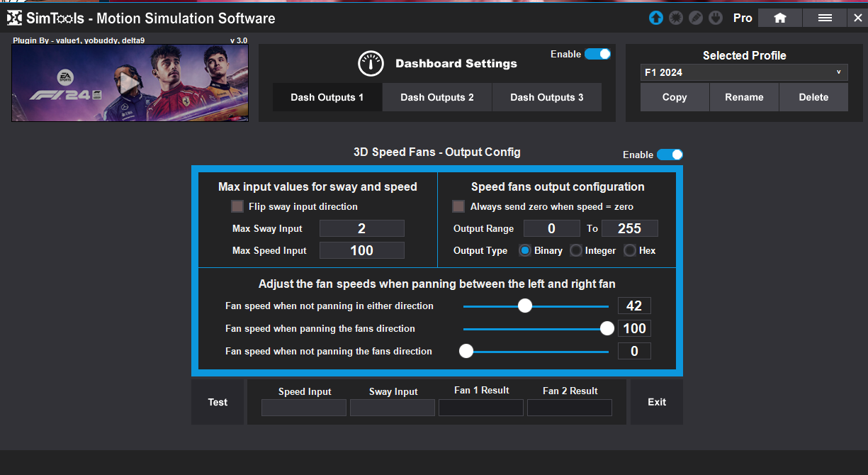
Task: Click the Dashboard Settings gauge icon
Action: (x=371, y=64)
